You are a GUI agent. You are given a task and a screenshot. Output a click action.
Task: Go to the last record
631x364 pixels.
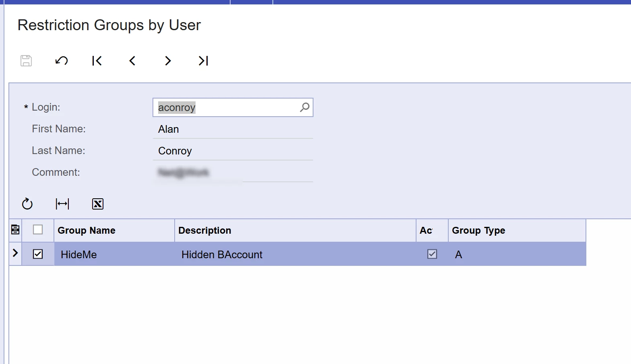[x=203, y=61]
